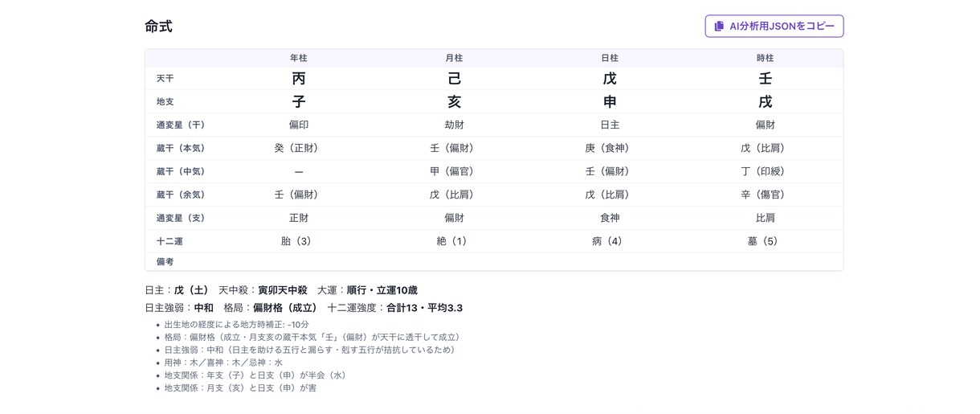Screen dimensions: 980x414
Task: Click the bullet about 月支（亥）and 日支（申）
Action: 241,388
